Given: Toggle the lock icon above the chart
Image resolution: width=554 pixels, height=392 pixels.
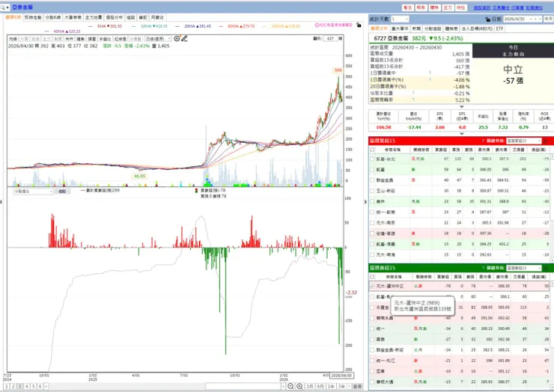Looking at the screenshot, I should 359,25.
